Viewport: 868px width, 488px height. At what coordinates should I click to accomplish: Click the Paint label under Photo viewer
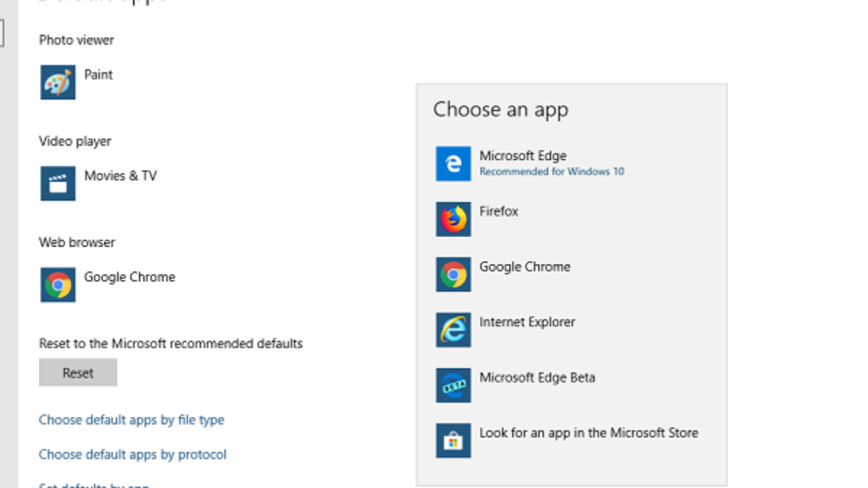pos(98,74)
